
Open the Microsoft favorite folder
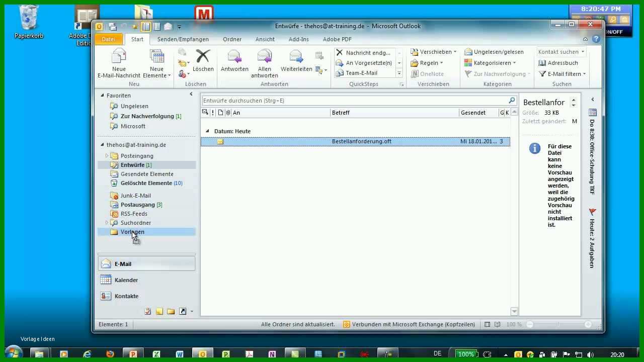pos(133,126)
